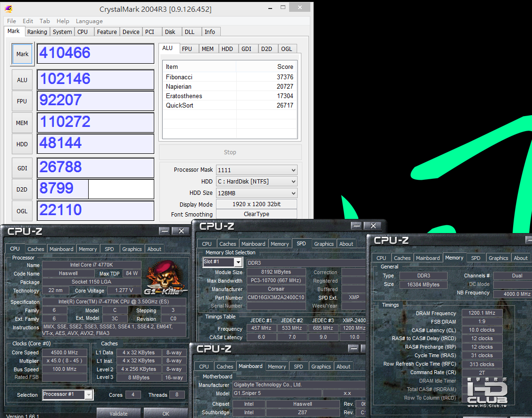Screen dimensions: 532x418
Task: Run the FPU benchmark button
Action: tap(22, 101)
